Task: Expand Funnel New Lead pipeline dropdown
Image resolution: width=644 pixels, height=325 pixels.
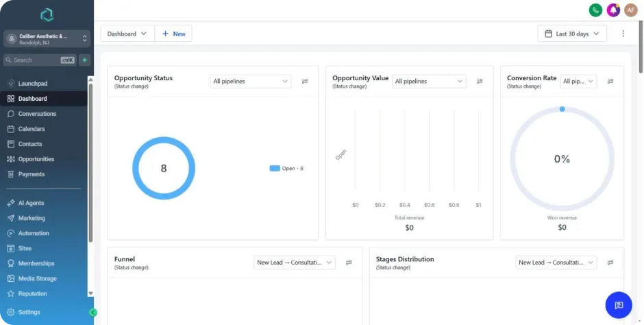Action: pyautogui.click(x=295, y=263)
